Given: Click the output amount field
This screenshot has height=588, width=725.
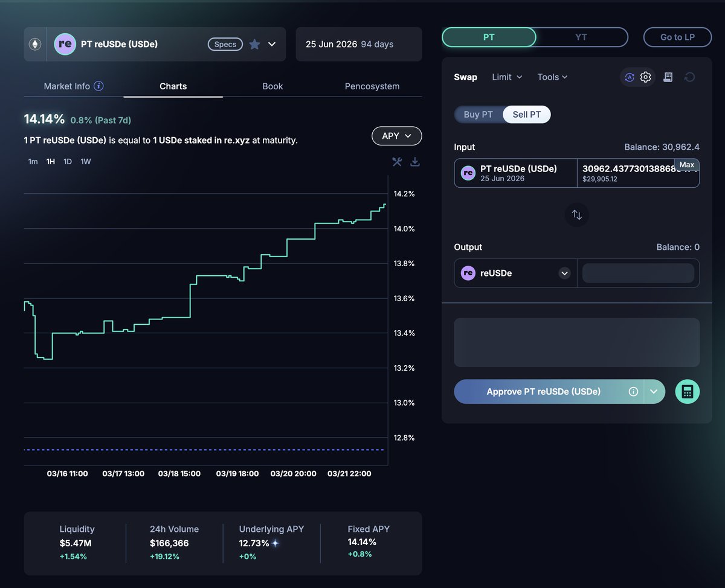Looking at the screenshot, I should pyautogui.click(x=638, y=273).
